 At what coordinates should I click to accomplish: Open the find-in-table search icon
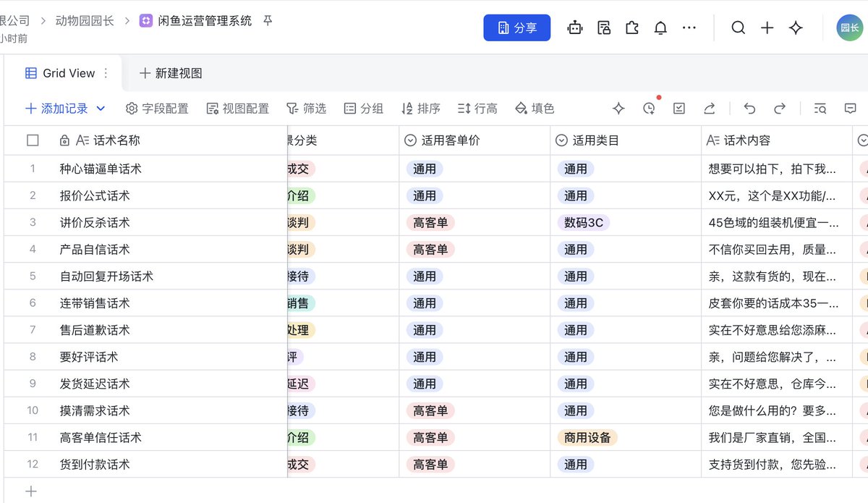pyautogui.click(x=820, y=109)
